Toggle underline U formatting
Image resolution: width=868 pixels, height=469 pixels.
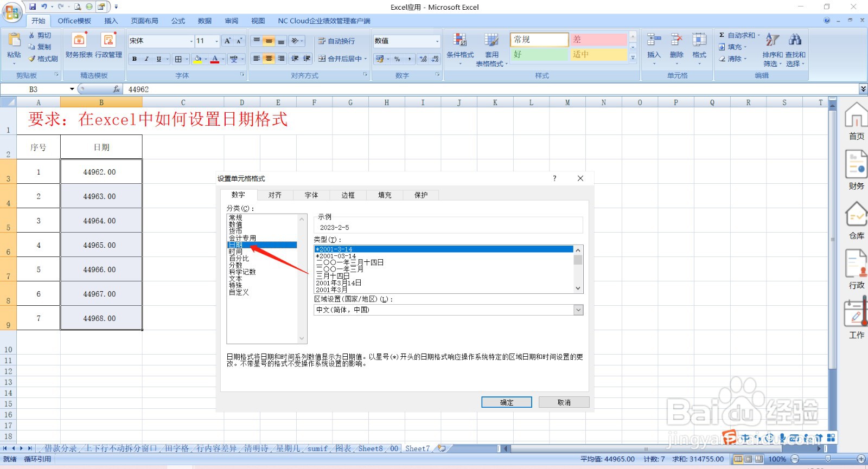coord(158,59)
